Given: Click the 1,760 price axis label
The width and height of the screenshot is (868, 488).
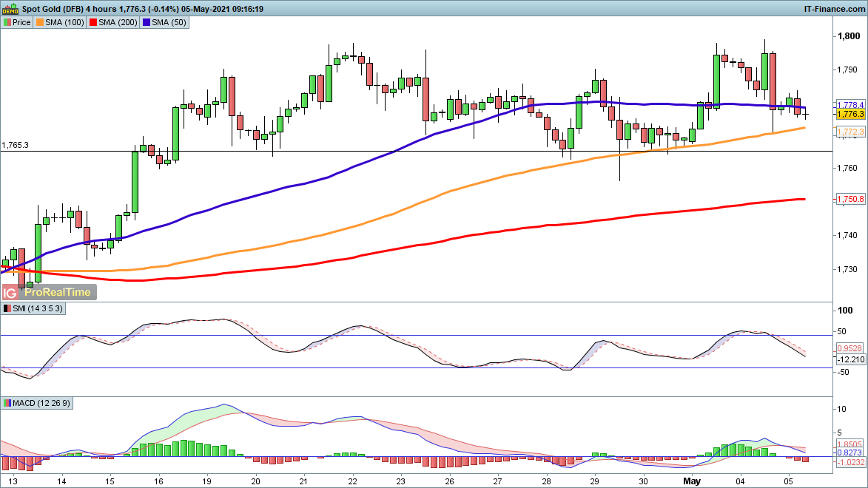Looking at the screenshot, I should click(847, 168).
